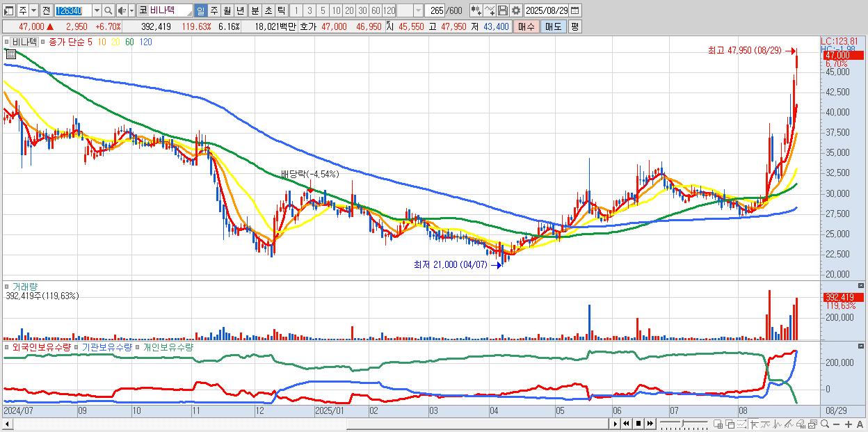The height and width of the screenshot is (432, 868).
Task: Select the 3 interval button
Action: 310,10
